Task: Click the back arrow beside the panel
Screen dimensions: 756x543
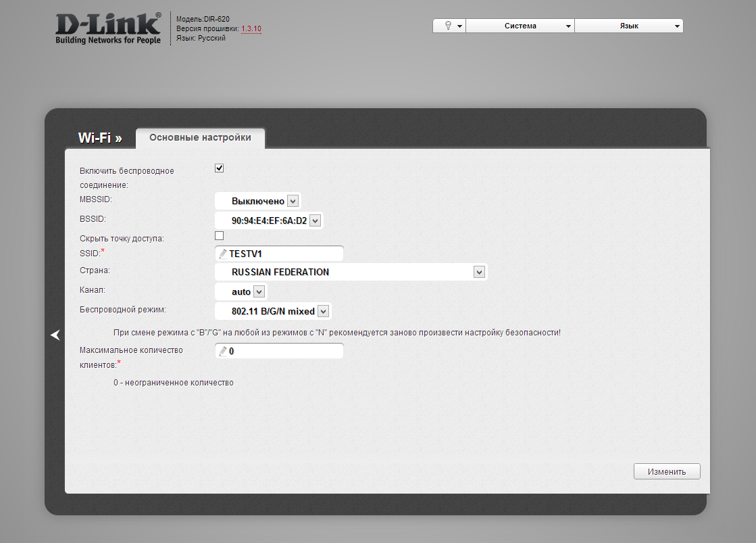Action: pos(55,335)
